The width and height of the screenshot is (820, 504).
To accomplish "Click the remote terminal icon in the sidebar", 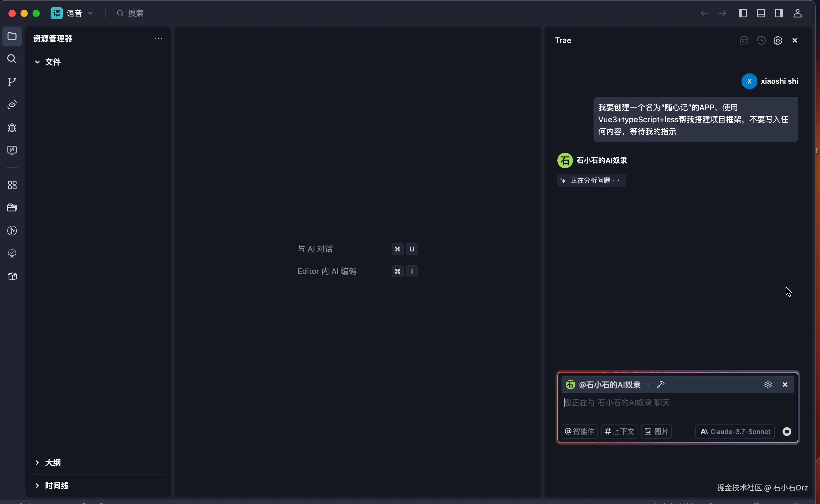I will (x=12, y=150).
